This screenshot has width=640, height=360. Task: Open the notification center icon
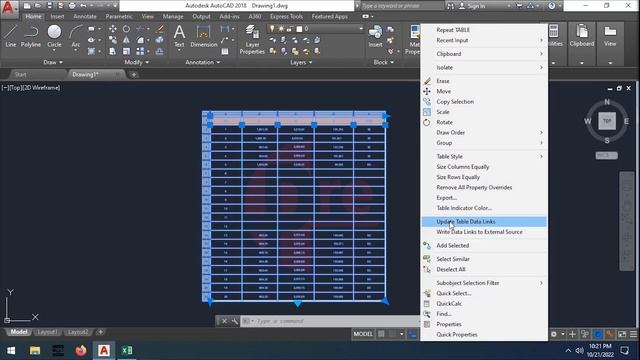point(624,350)
